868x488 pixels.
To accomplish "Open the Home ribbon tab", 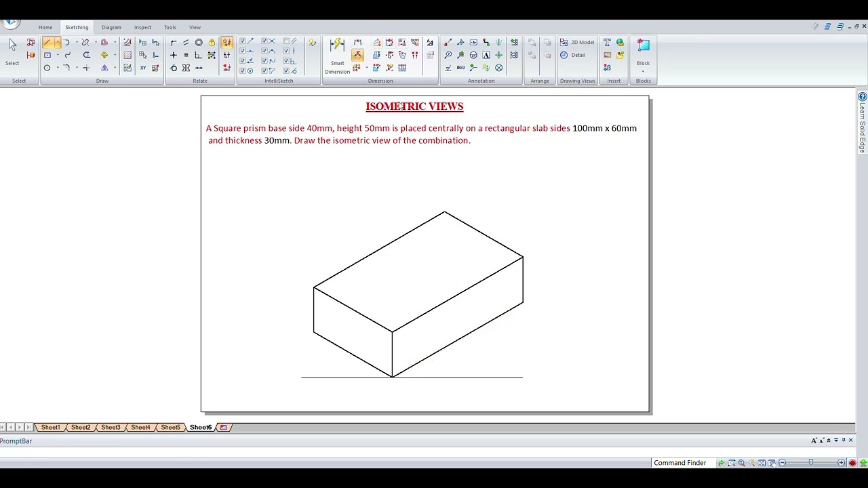I will click(x=45, y=27).
